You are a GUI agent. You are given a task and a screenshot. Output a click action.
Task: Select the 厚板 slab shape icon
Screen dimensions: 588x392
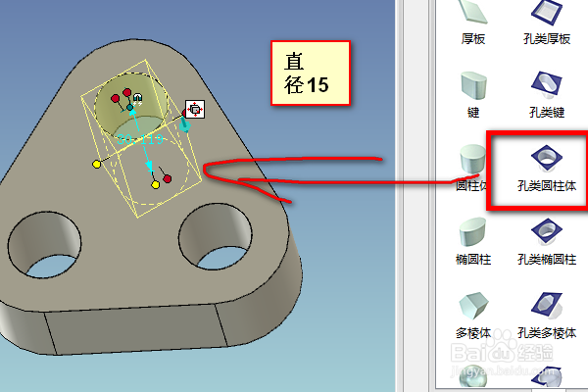click(x=473, y=11)
